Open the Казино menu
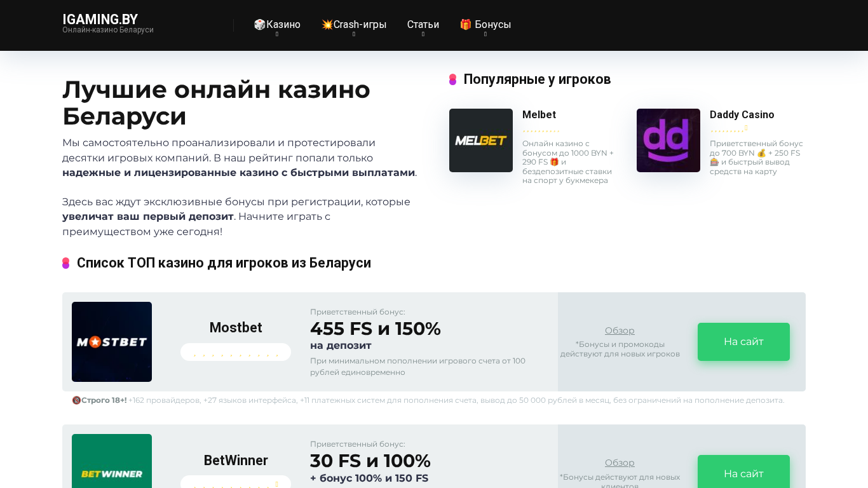Image resolution: width=868 pixels, height=488 pixels. 277,25
